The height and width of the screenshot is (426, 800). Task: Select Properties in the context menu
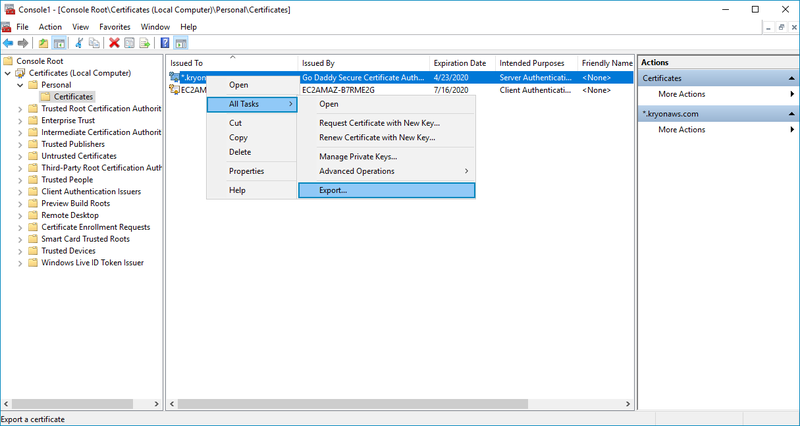pos(246,171)
